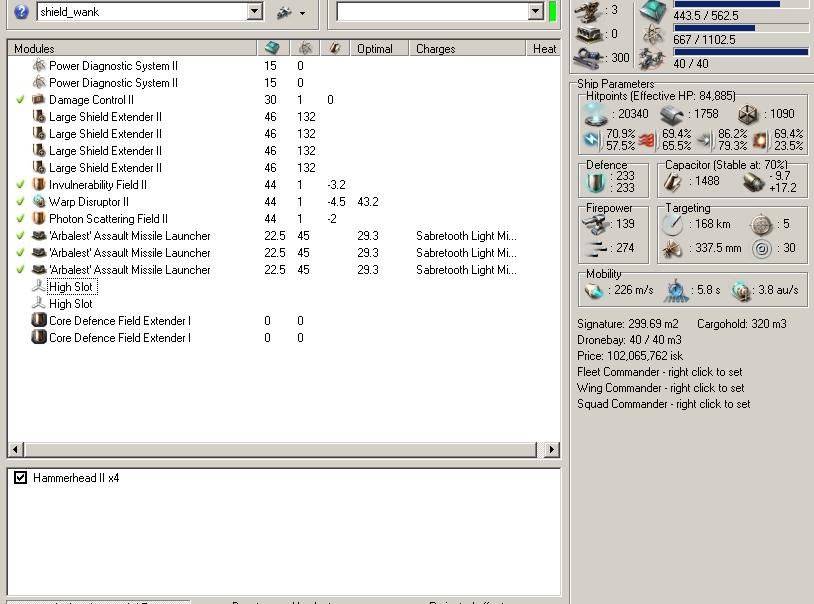This screenshot has height=604, width=814.
Task: Click the Warp Disruptor II module icon
Action: 39,202
